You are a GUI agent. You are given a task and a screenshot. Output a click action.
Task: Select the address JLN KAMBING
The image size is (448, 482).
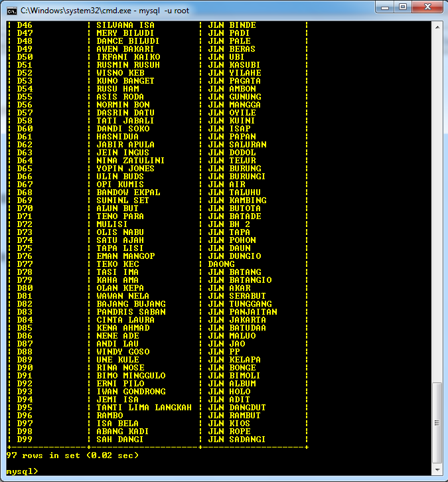point(237,201)
